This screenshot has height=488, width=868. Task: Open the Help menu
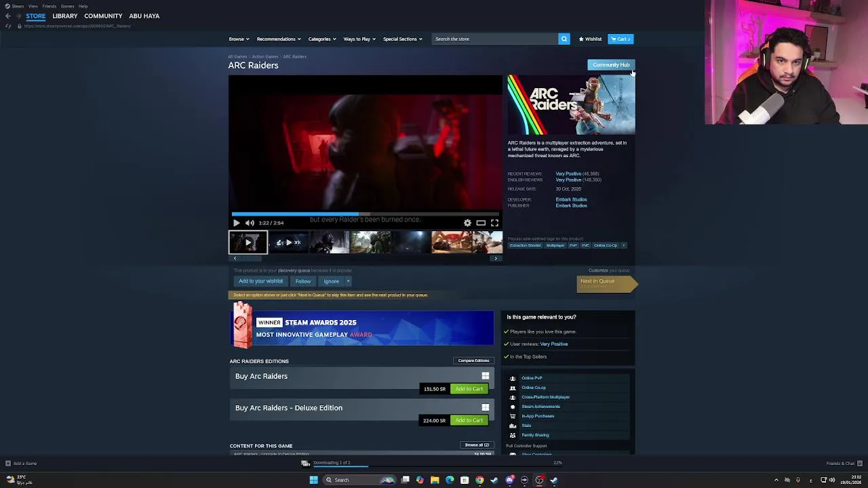(83, 6)
